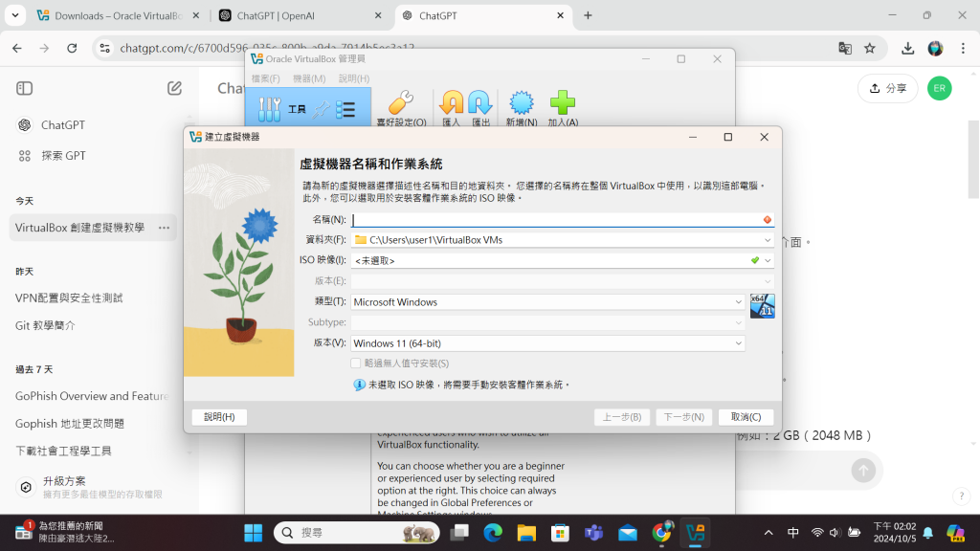Open Task View on the taskbar
Image resolution: width=980 pixels, height=551 pixels.
(459, 533)
